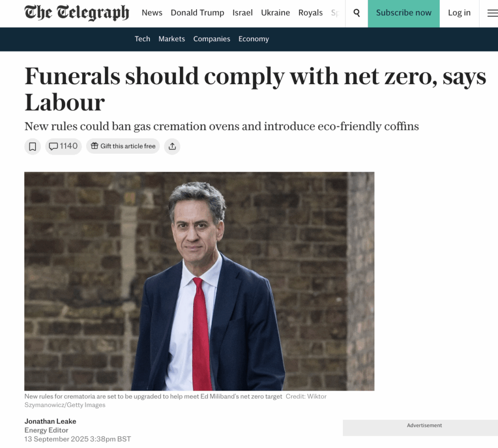
Task: Click the share upload icon
Action: pyautogui.click(x=172, y=146)
